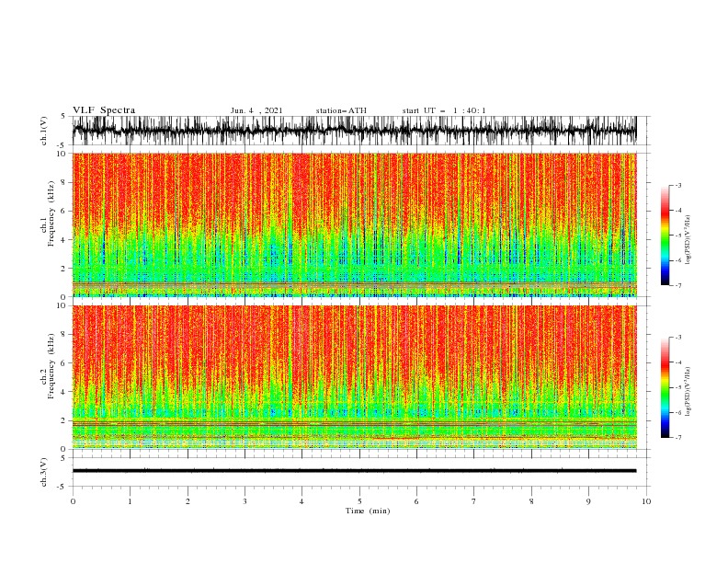Viewport: 728px width, 563px height.
Task: Click the time axis tick label "9"
Action: tap(588, 501)
